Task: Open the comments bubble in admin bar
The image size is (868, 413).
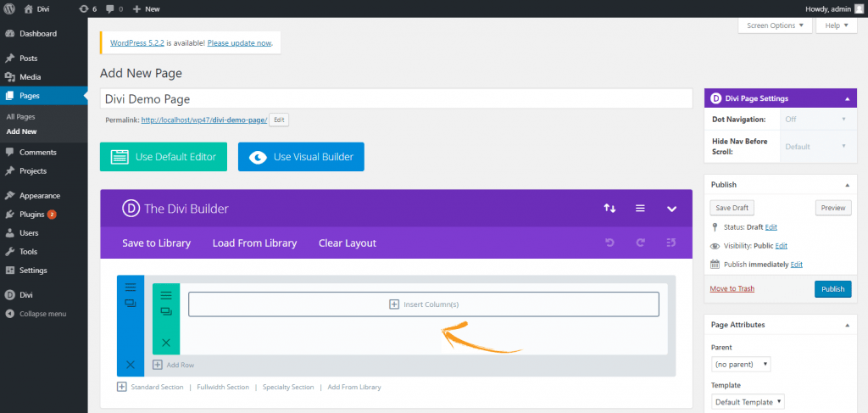Action: (114, 8)
